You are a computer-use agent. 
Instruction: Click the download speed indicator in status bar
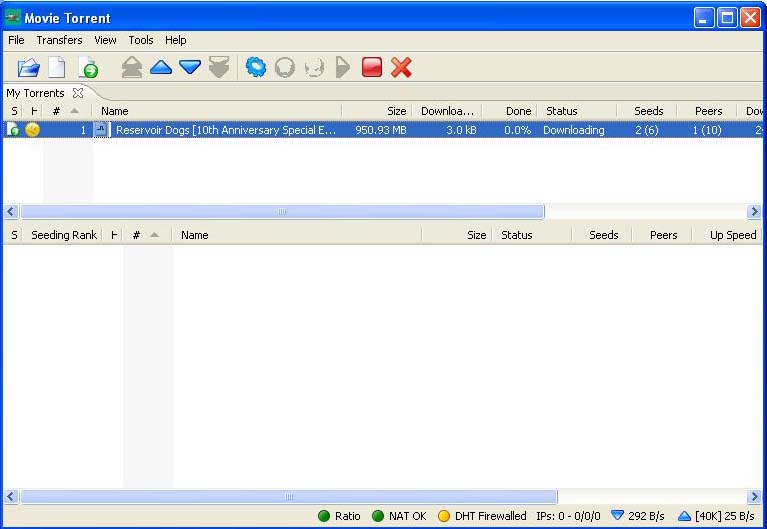point(638,516)
